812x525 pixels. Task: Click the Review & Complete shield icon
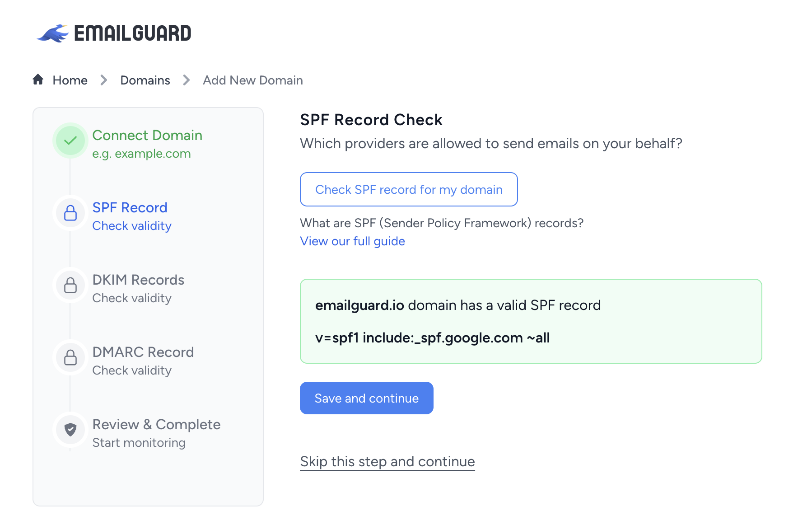point(70,430)
